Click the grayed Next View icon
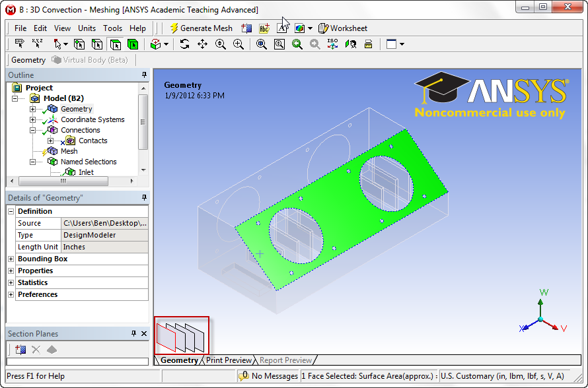This screenshot has width=588, height=388. click(x=315, y=44)
